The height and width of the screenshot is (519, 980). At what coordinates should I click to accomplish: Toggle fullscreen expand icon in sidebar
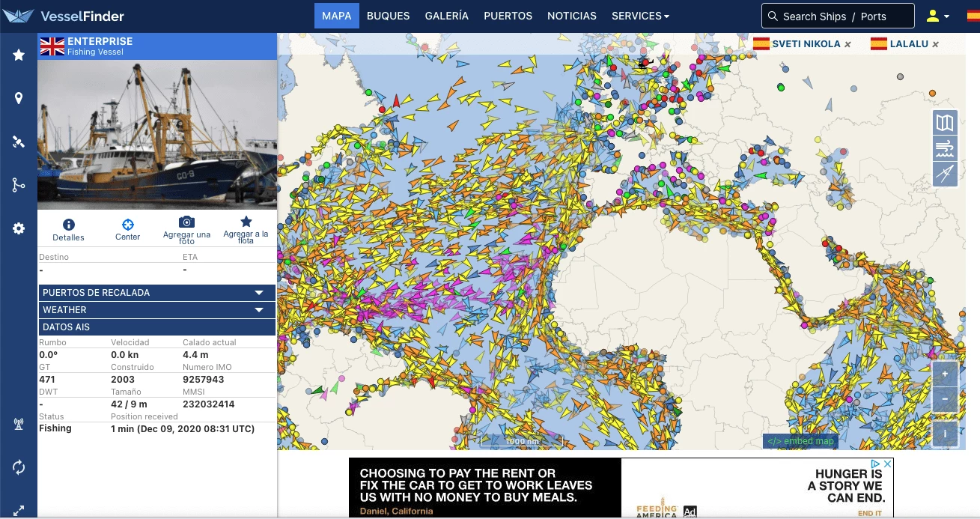pyautogui.click(x=19, y=511)
